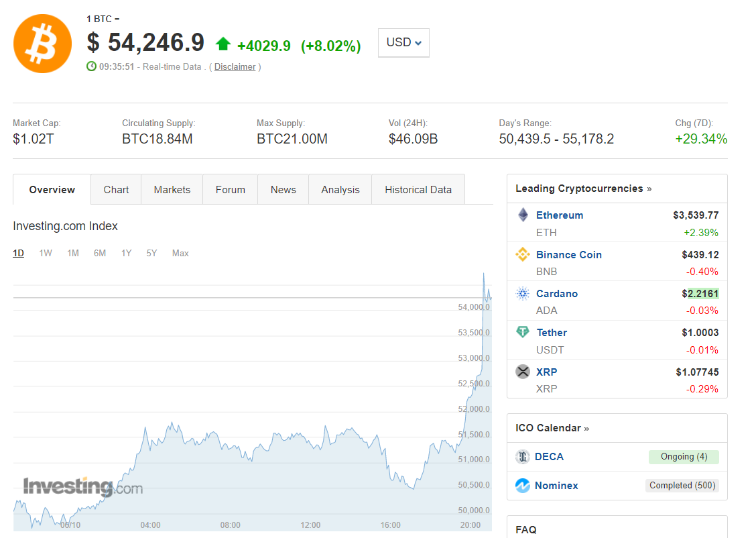Click the 54,000.0 price axis label
The image size is (756, 538).
[473, 307]
